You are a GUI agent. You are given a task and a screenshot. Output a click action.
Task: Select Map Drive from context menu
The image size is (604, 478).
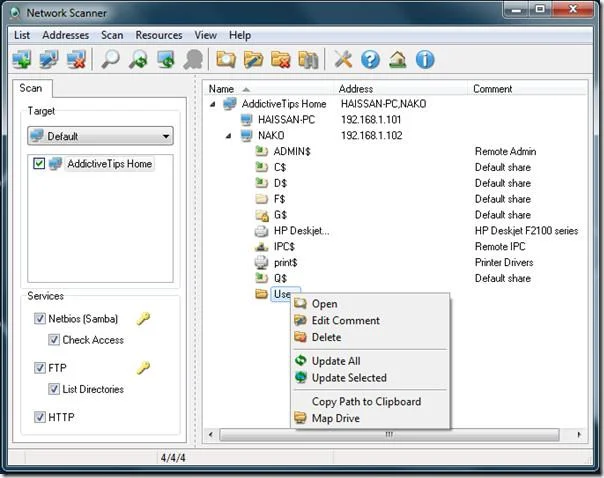pyautogui.click(x=336, y=418)
